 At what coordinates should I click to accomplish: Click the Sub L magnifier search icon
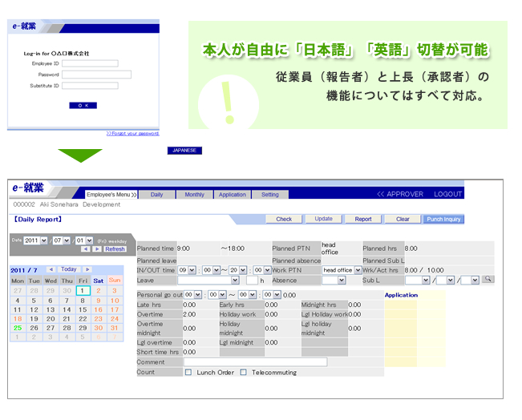tap(488, 279)
